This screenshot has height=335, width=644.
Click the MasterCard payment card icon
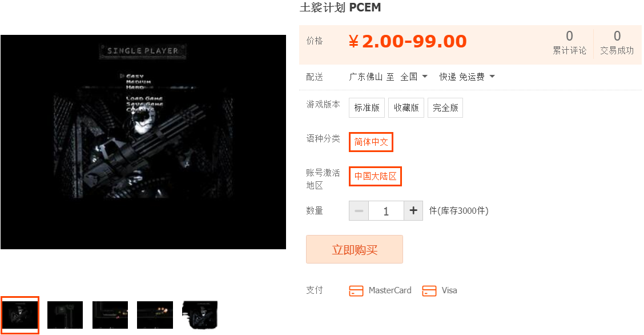(356, 290)
